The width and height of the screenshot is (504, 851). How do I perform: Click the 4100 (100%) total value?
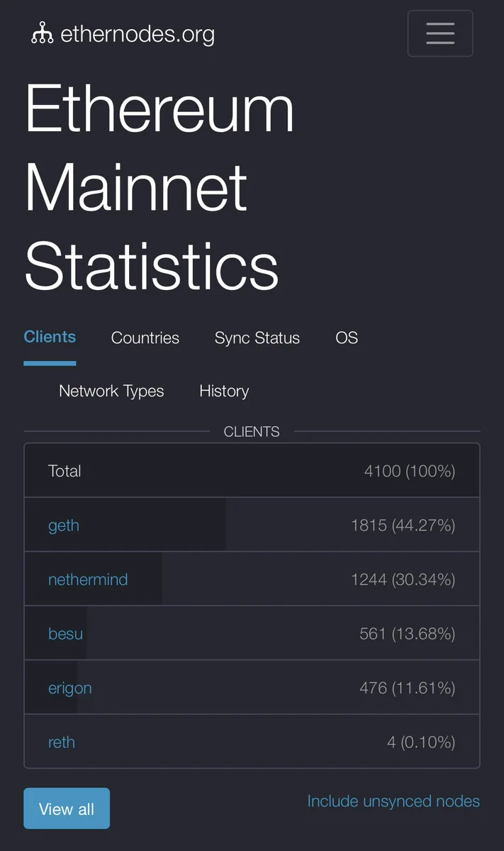(x=410, y=471)
